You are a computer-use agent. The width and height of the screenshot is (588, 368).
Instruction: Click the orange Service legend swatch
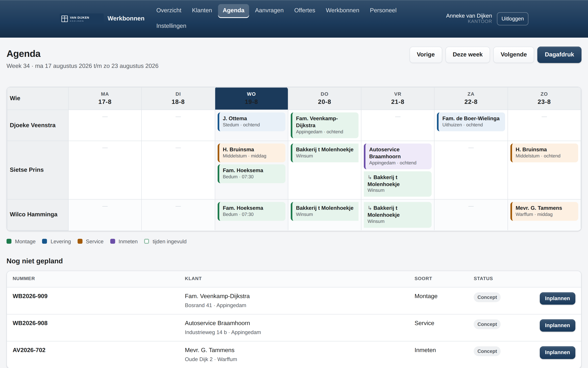coord(80,241)
